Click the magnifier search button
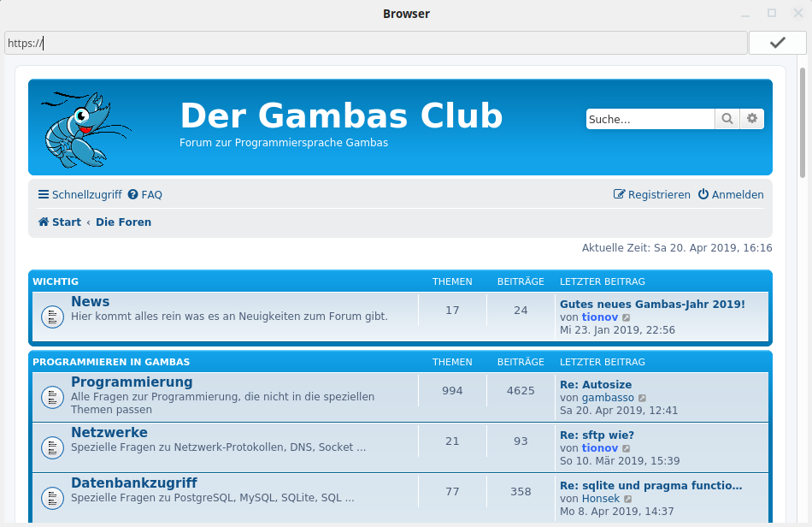Viewport: 812px width, 527px height. coord(727,119)
